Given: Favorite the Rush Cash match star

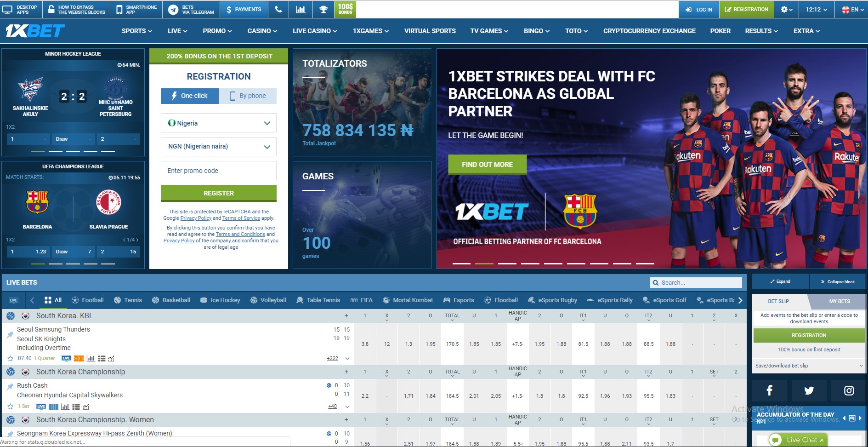Looking at the screenshot, I should point(10,407).
